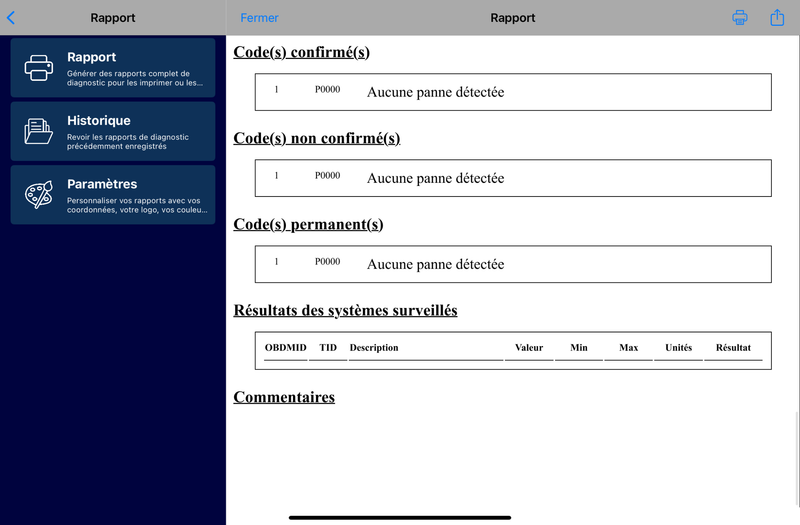800x525 pixels.
Task: Click 'Aucune panne détectée' in non-confirmed codes
Action: [x=436, y=179]
